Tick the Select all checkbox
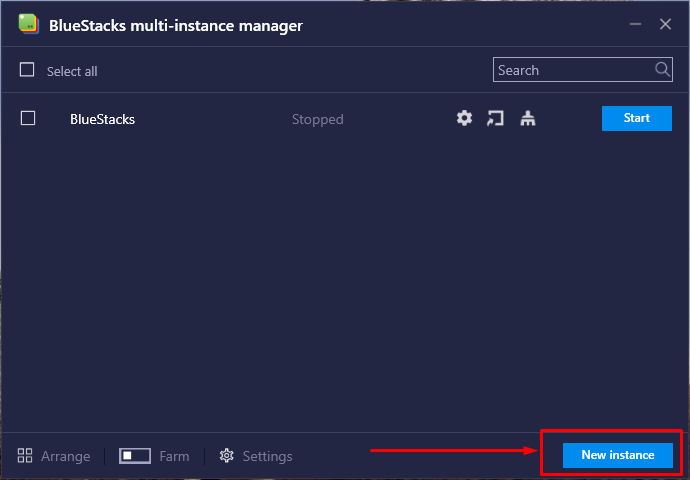Image resolution: width=690 pixels, height=480 pixels. coord(27,70)
